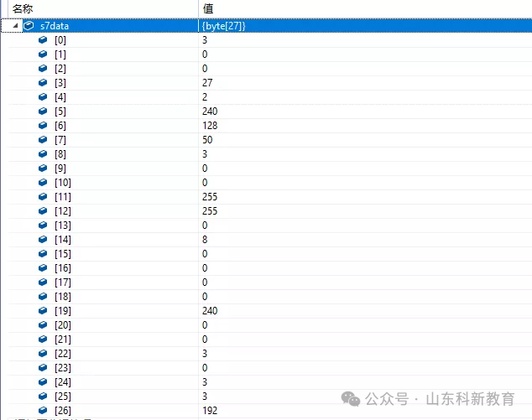Click the field icon for [17]

click(43, 282)
